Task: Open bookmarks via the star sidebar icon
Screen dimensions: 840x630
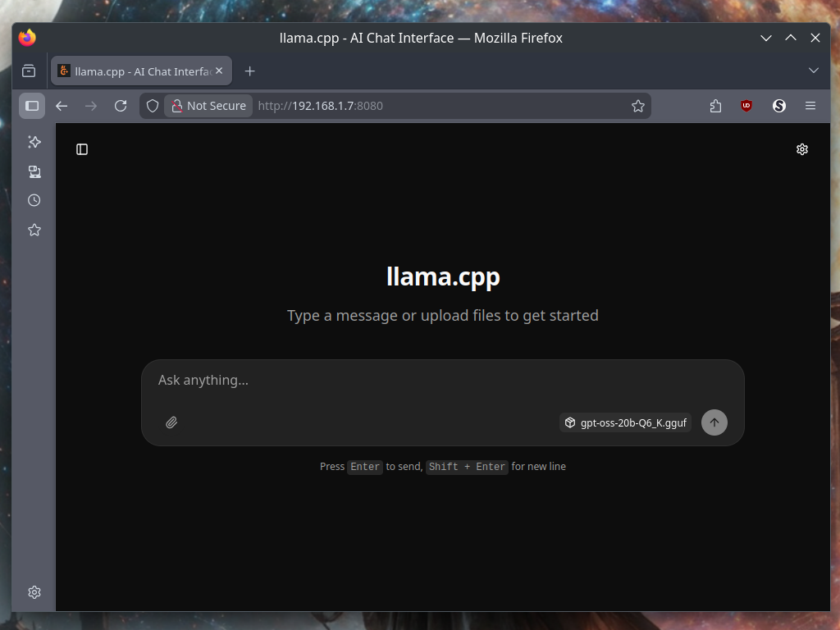Action: (x=34, y=230)
